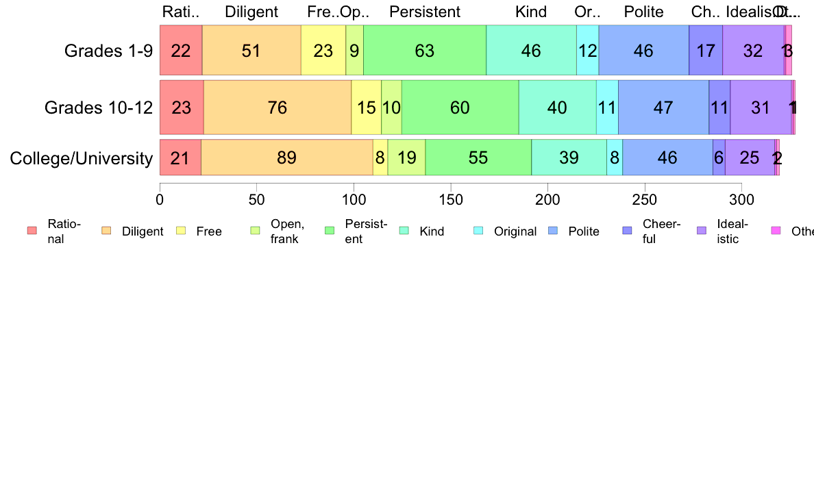Click the Original legend color swatch
The height and width of the screenshot is (504, 814).
tap(478, 231)
